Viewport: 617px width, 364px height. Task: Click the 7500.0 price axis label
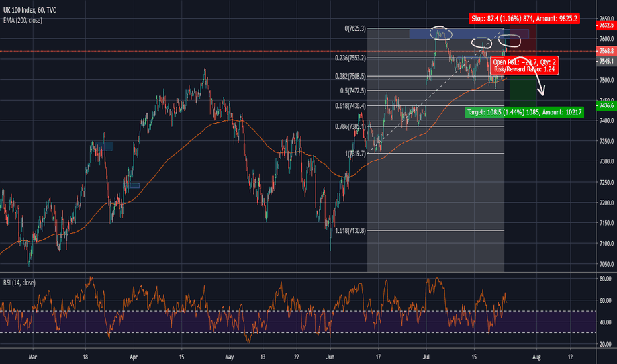point(607,80)
